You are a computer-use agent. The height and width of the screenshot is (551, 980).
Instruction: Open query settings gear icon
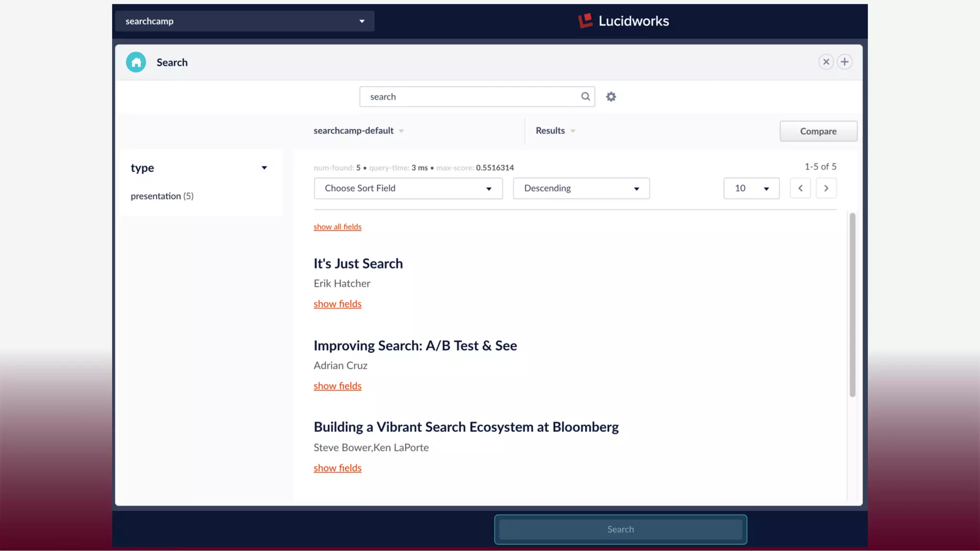point(611,97)
